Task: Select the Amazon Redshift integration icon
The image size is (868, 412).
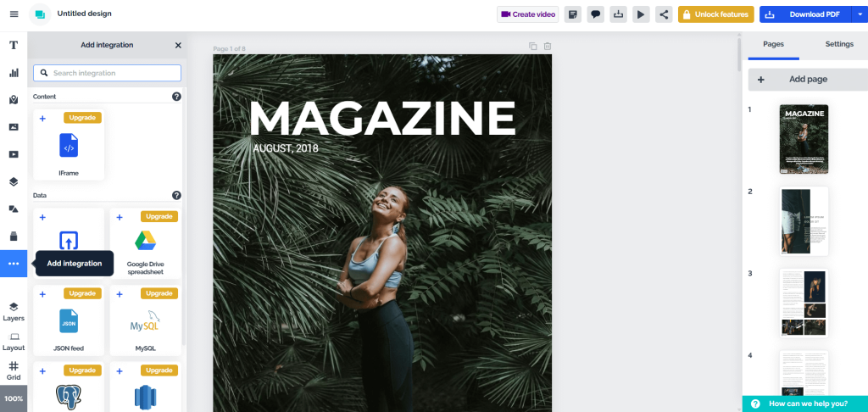Action: [146, 397]
